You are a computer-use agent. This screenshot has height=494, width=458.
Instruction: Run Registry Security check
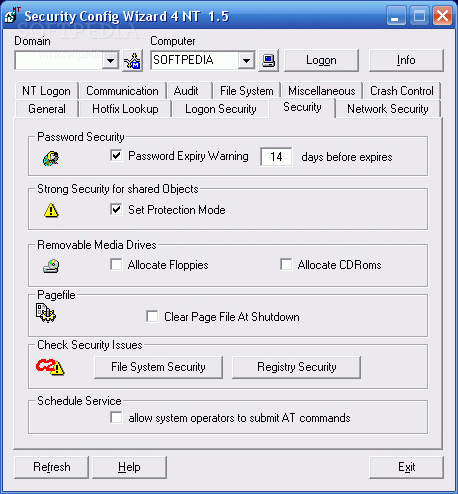click(x=296, y=367)
